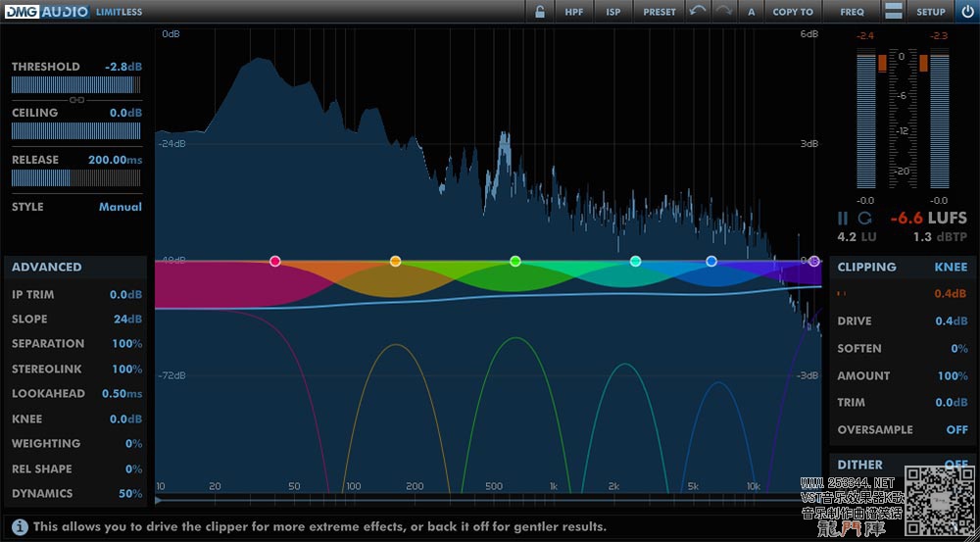Click STEREOLINK 100% value
This screenshot has width=980, height=542.
tap(126, 369)
